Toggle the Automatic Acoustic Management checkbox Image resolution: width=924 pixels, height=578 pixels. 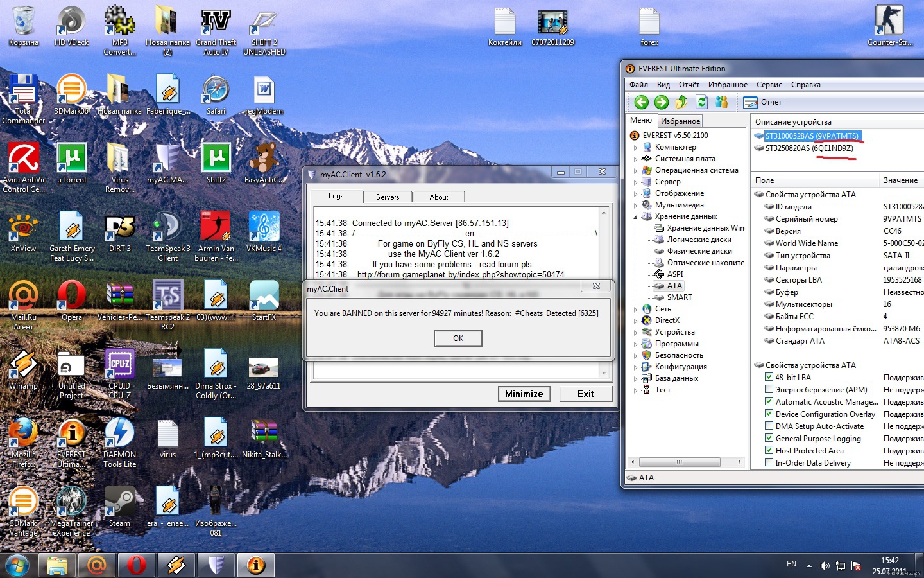point(769,402)
